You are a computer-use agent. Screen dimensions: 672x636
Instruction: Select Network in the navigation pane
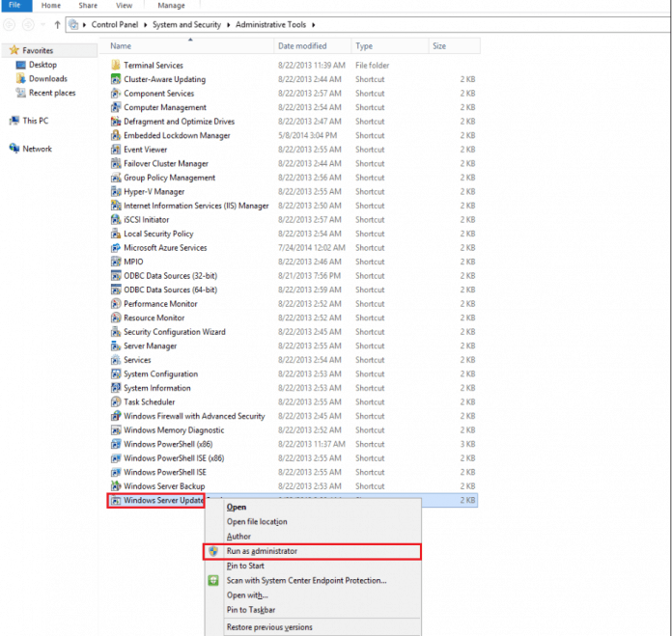click(x=37, y=149)
